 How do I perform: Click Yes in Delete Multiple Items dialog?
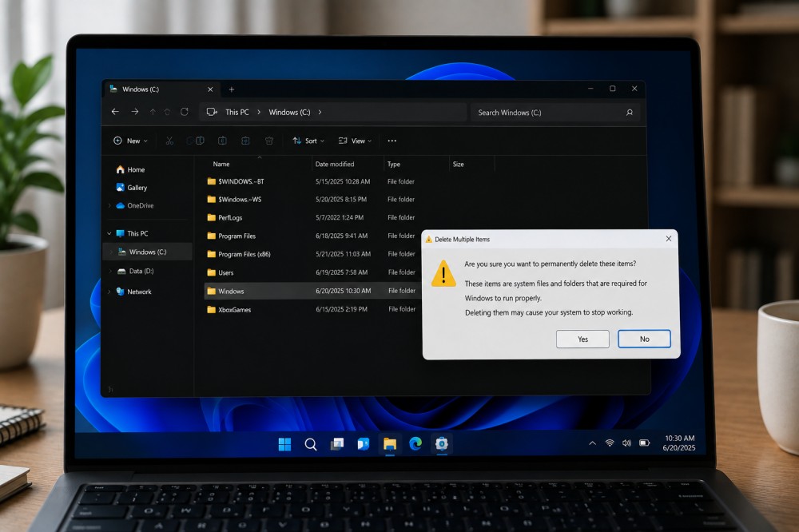pyautogui.click(x=582, y=339)
